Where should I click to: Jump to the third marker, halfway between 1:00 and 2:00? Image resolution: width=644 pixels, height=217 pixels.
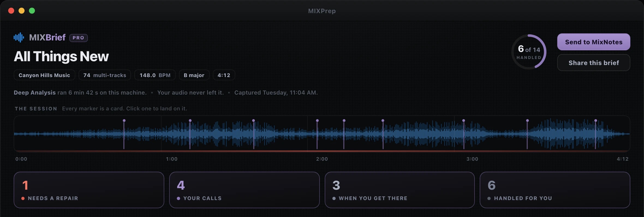click(254, 134)
